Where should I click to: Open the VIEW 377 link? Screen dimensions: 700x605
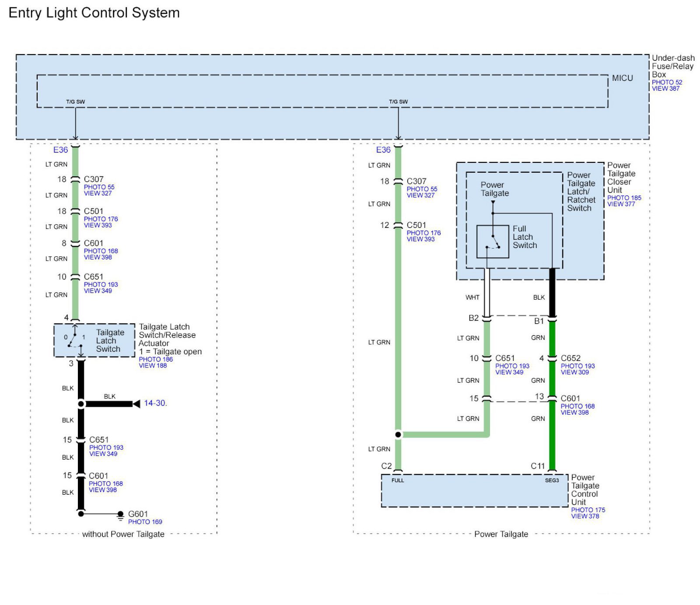click(621, 204)
